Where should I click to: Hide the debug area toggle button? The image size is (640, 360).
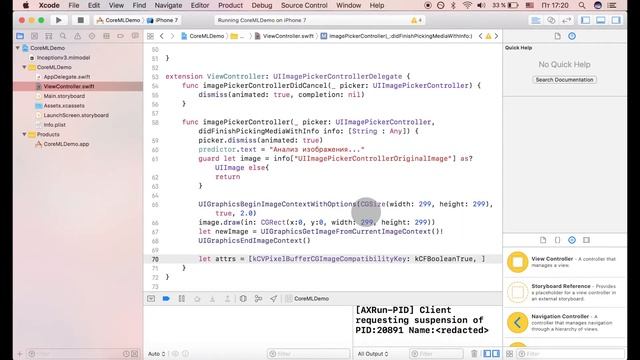click(x=151, y=299)
